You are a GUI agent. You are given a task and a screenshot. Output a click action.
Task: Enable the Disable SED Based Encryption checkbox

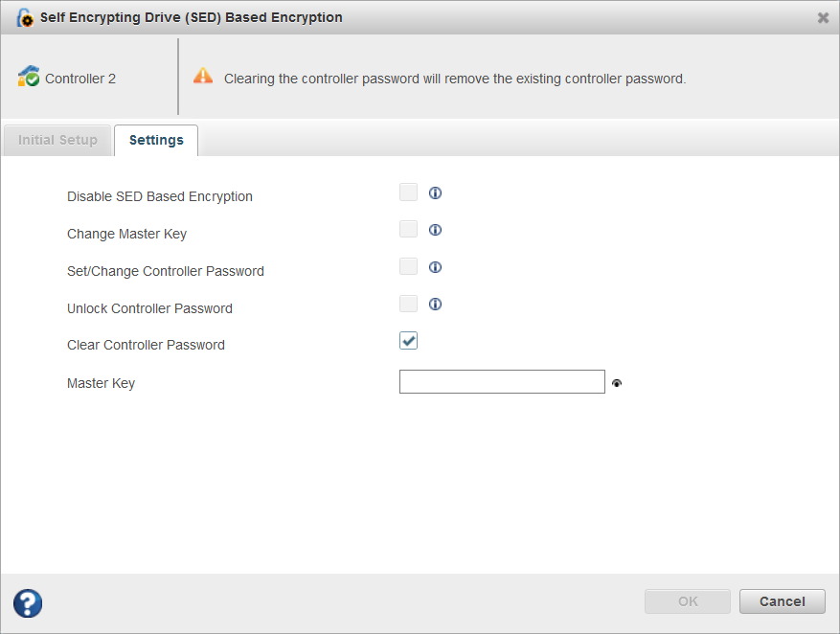(408, 192)
